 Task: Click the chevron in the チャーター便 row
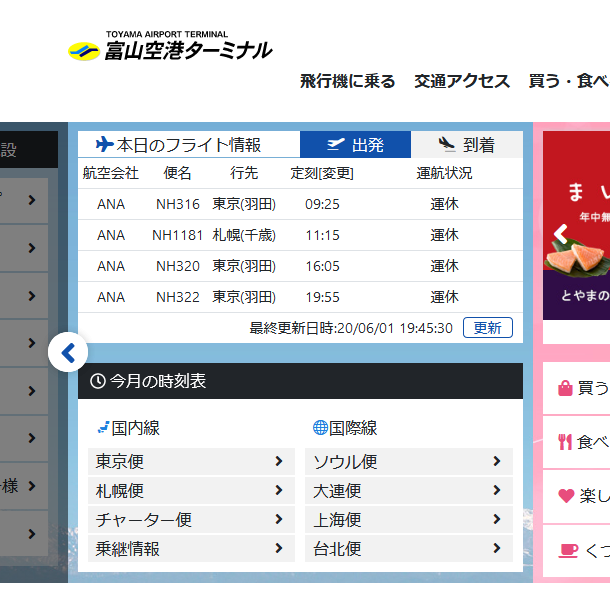pyautogui.click(x=279, y=519)
